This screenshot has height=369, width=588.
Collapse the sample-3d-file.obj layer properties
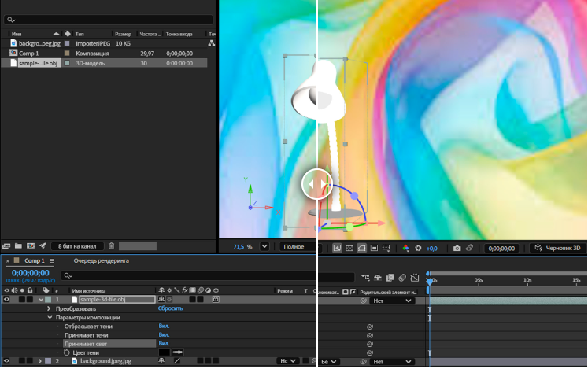(x=41, y=300)
